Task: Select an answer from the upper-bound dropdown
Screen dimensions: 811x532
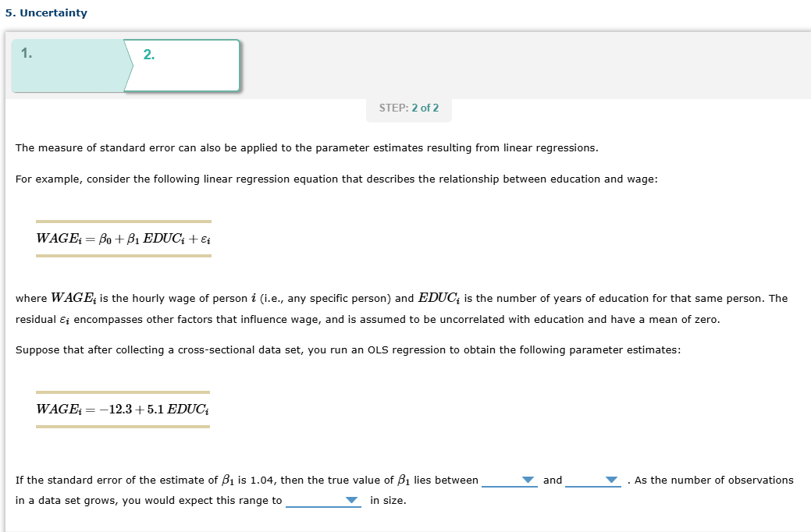Action: tap(592, 481)
